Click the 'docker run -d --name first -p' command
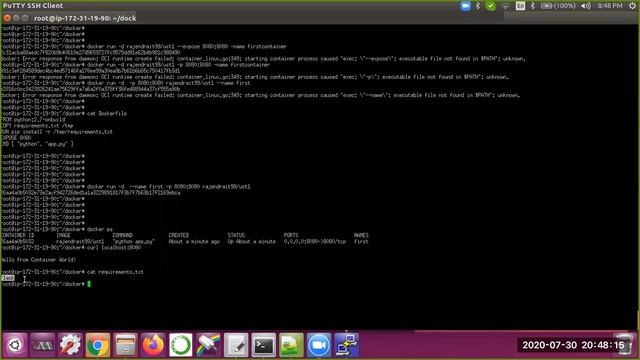640x360 pixels. pyautogui.click(x=169, y=187)
